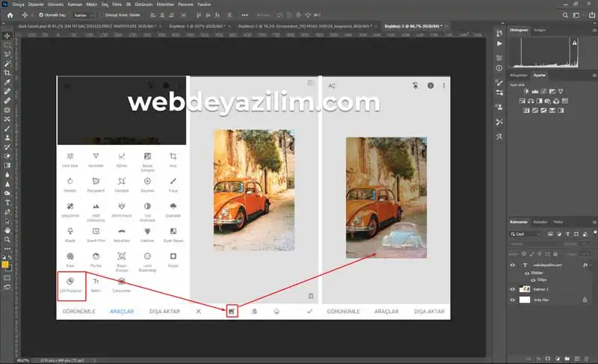Click the delete layer trash icon
The width and height of the screenshot is (598, 364).
click(586, 359)
